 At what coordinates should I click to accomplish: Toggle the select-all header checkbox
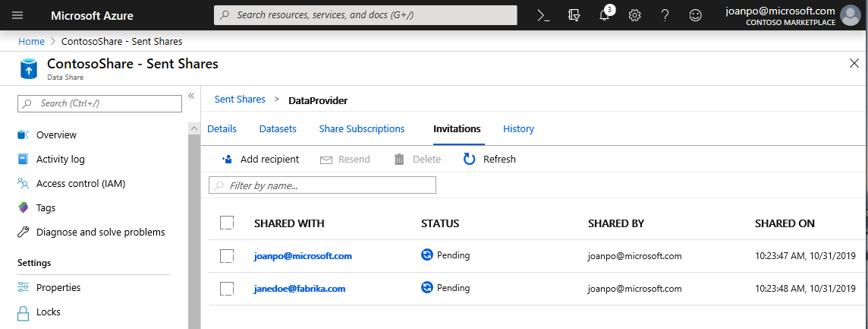[227, 223]
